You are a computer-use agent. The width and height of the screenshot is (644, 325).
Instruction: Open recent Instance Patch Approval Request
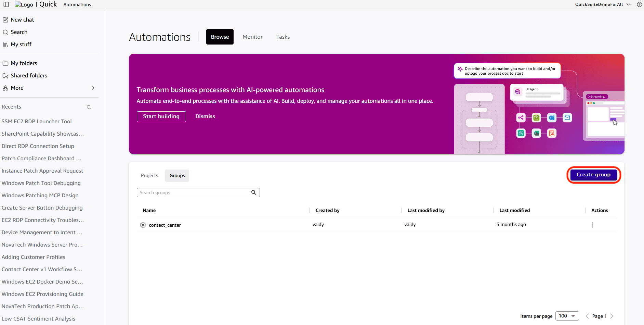(x=42, y=171)
